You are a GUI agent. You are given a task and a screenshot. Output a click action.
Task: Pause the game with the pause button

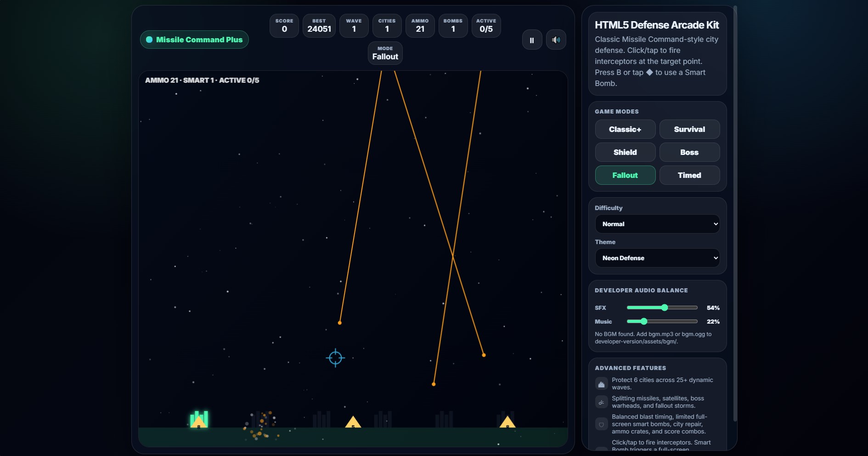coord(532,40)
